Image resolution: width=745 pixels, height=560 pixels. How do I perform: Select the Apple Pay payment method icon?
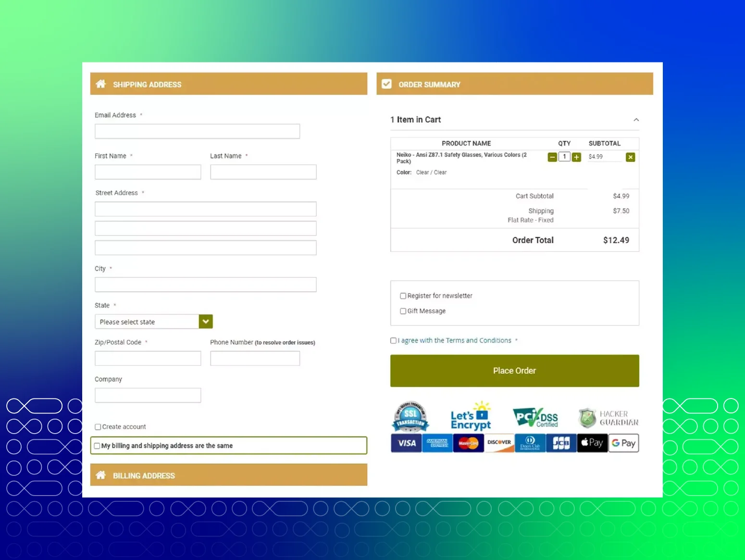click(592, 443)
